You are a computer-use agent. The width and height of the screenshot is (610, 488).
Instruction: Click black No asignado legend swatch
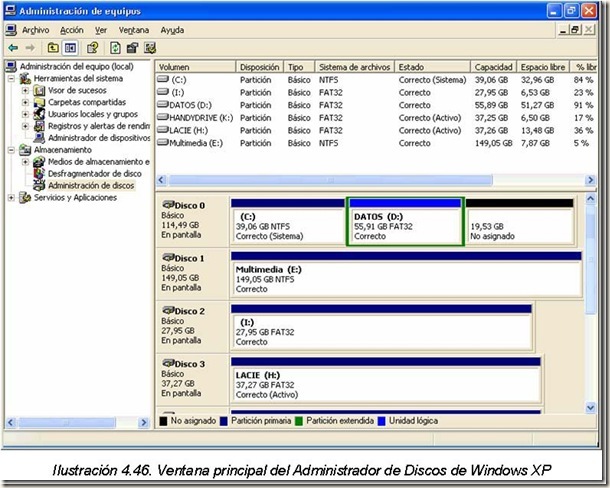click(x=163, y=421)
